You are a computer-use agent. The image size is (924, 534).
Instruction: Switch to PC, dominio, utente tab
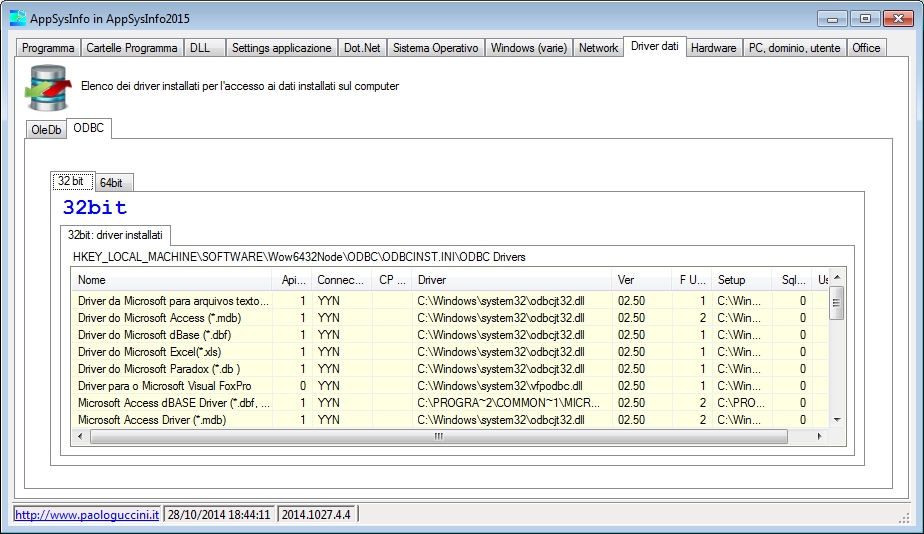pos(794,48)
